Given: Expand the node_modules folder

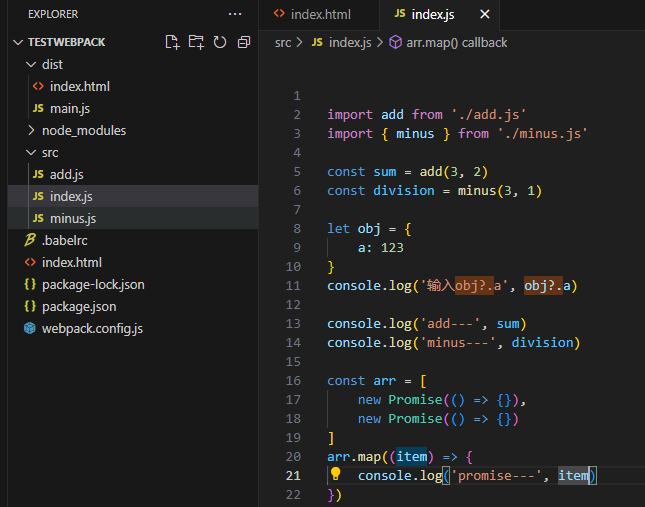Looking at the screenshot, I should pos(31,130).
